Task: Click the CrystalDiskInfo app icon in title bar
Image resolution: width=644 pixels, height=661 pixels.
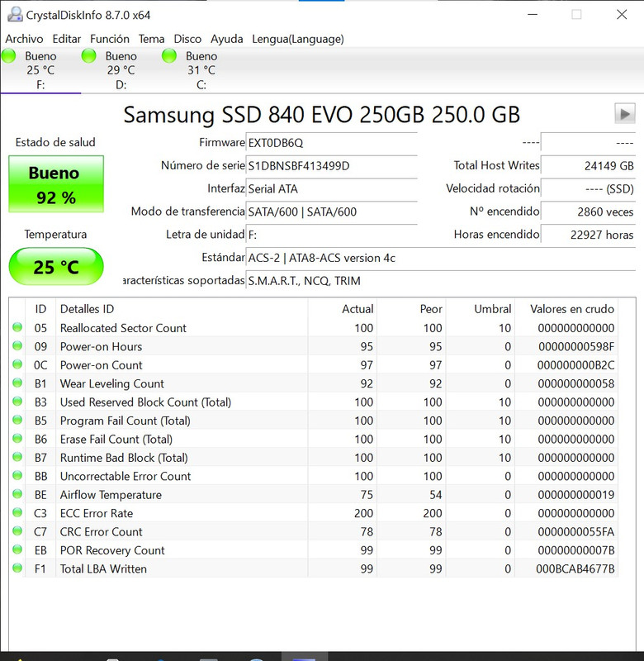Action: click(15, 15)
